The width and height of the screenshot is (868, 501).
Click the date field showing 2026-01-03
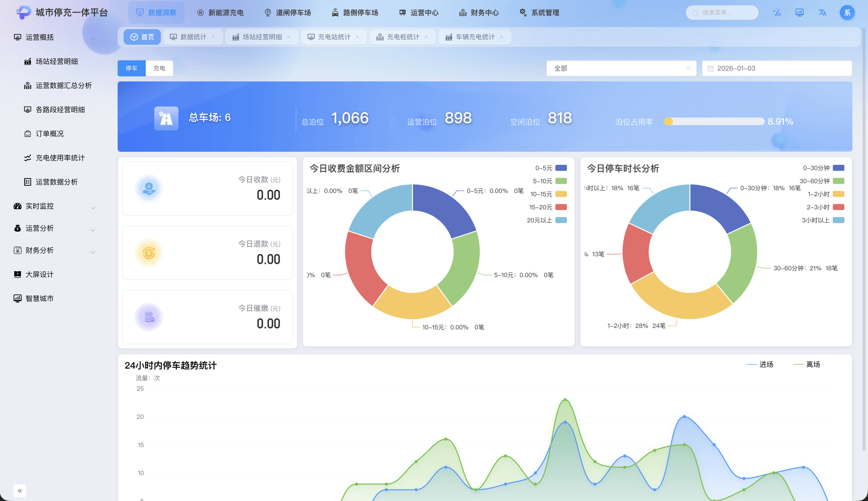(x=777, y=69)
